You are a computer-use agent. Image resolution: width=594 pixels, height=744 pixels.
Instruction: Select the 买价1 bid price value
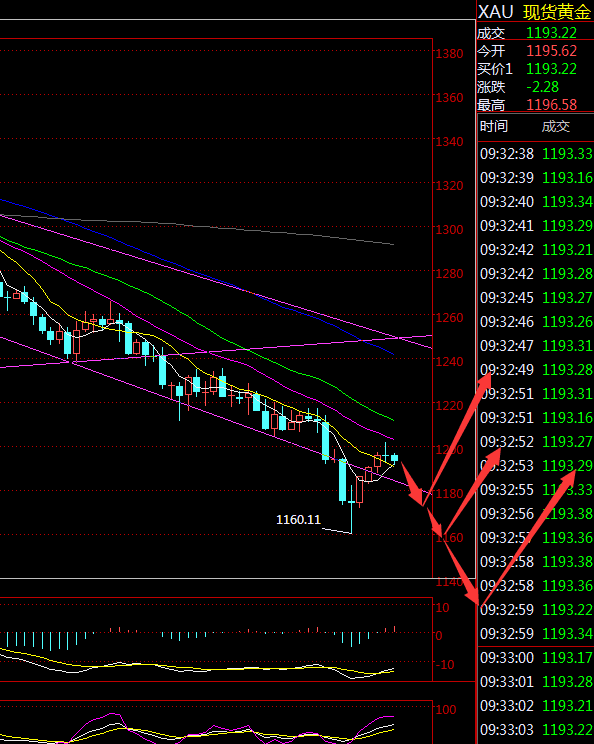click(x=551, y=69)
